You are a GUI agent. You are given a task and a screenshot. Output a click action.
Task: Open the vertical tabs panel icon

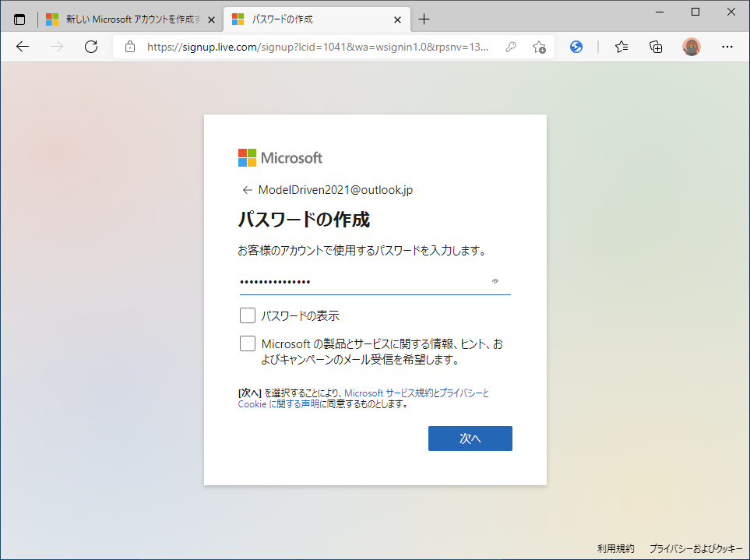(19, 19)
